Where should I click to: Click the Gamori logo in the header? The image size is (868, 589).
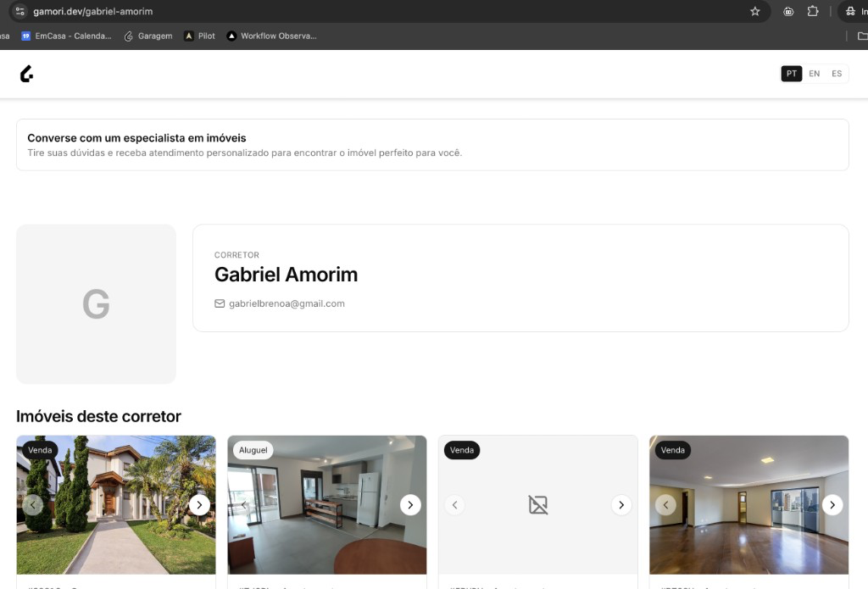[x=26, y=74]
